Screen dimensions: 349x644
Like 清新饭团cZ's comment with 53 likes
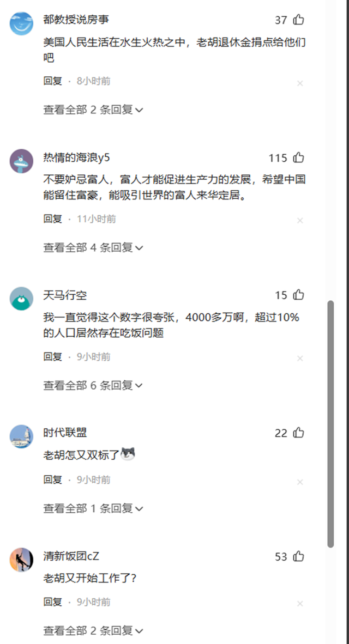(298, 556)
